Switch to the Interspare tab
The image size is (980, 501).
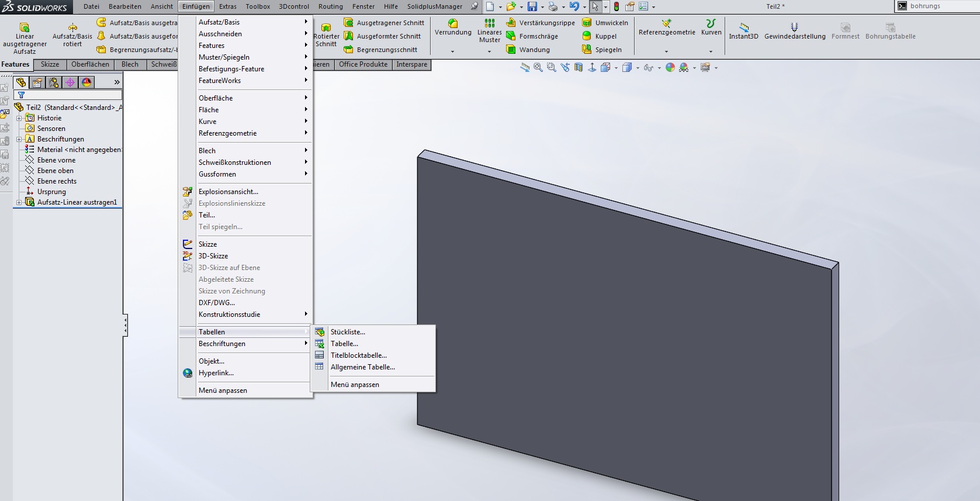pyautogui.click(x=411, y=64)
